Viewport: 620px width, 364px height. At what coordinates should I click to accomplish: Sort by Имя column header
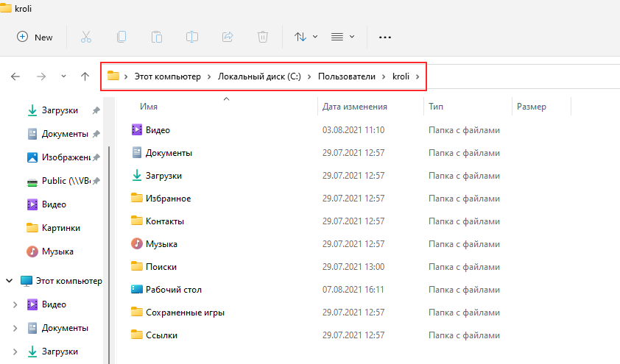point(149,107)
